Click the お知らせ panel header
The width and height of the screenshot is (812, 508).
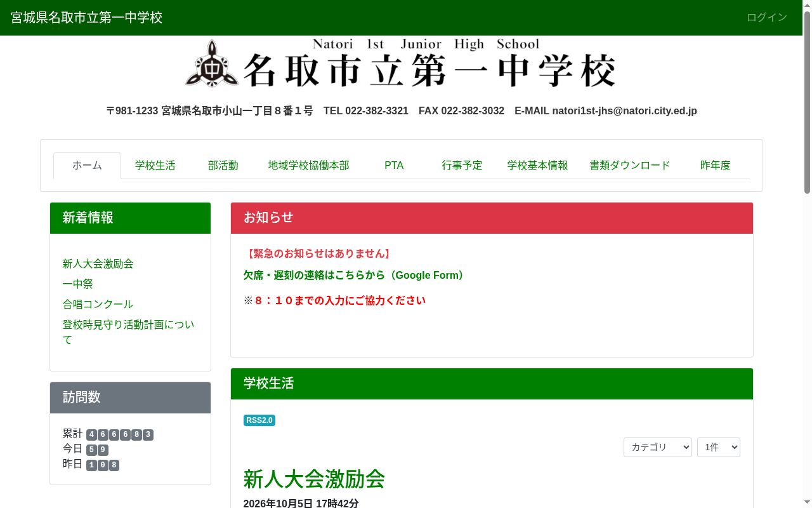(492, 218)
